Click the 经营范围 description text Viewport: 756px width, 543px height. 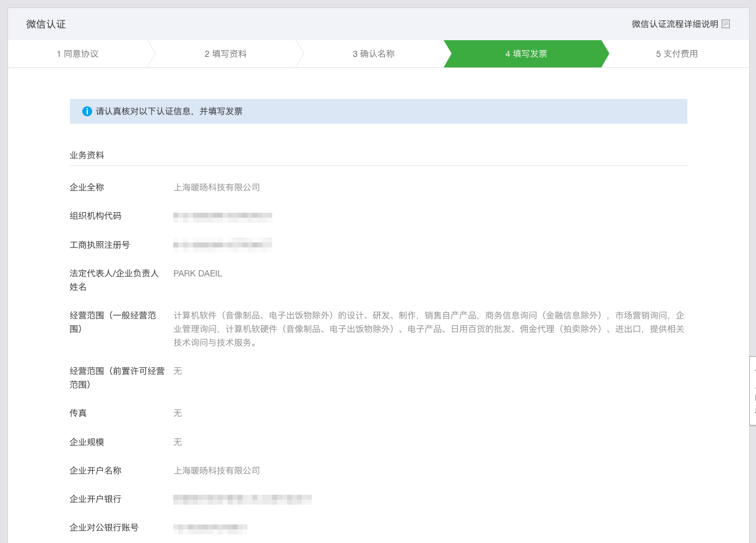pyautogui.click(x=427, y=327)
